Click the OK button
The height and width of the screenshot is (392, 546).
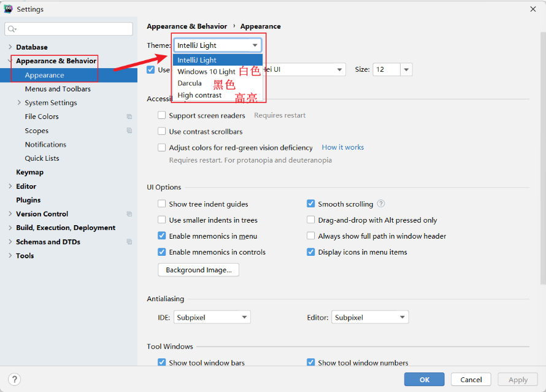point(424,379)
